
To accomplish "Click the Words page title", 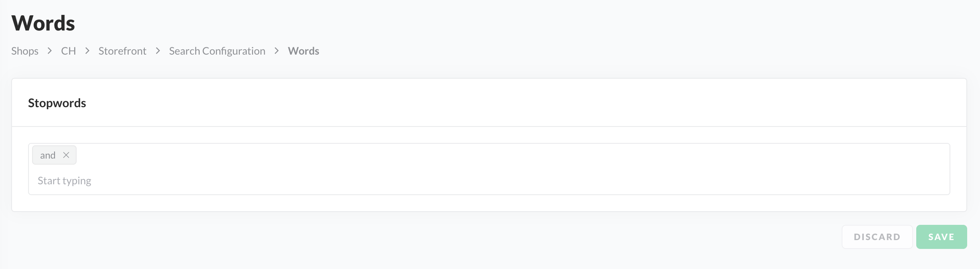I will (43, 23).
